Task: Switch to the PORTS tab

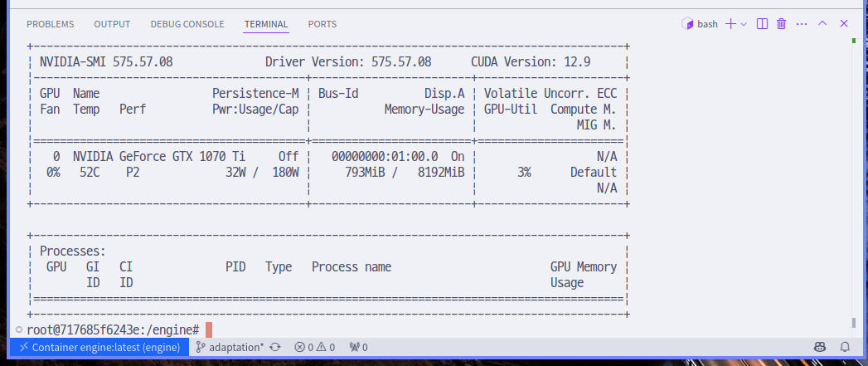Action: coord(322,24)
